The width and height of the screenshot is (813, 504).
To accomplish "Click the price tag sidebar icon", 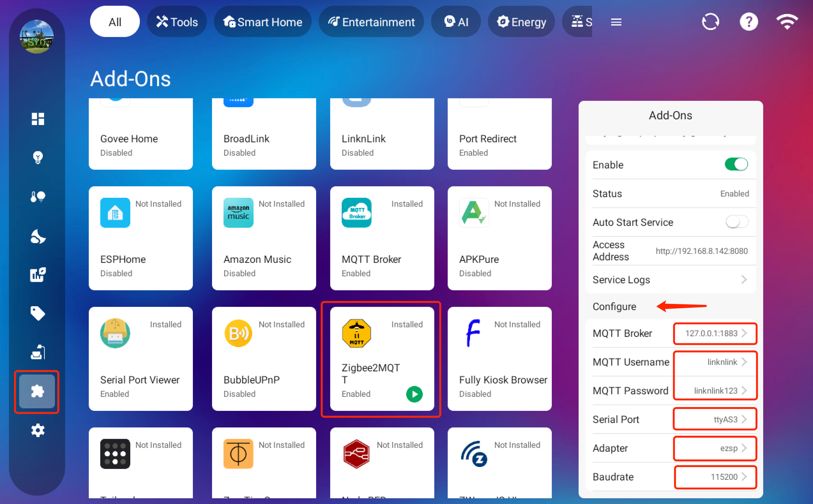I will tap(37, 313).
